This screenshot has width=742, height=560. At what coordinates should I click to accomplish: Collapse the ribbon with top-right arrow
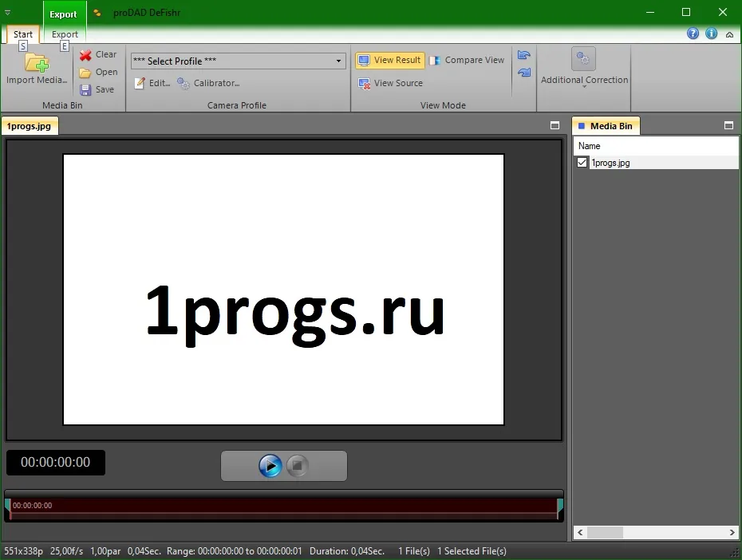(x=730, y=34)
